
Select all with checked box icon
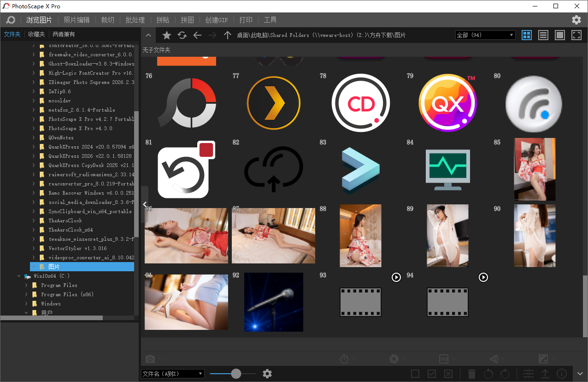[432, 374]
